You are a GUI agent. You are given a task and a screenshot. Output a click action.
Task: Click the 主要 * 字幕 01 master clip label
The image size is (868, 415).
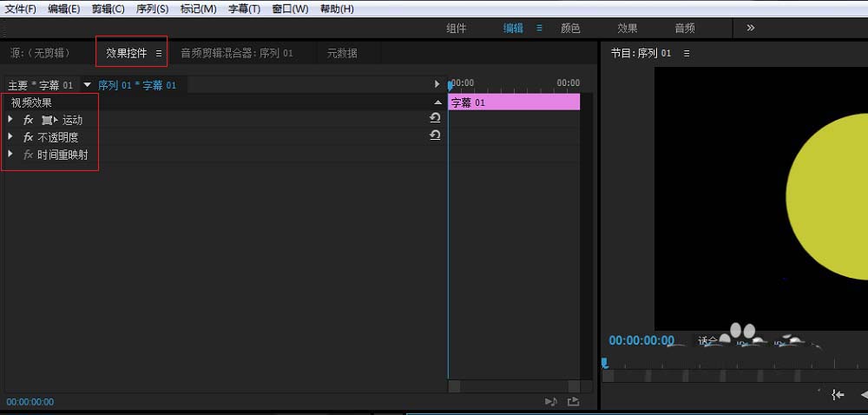click(40, 85)
